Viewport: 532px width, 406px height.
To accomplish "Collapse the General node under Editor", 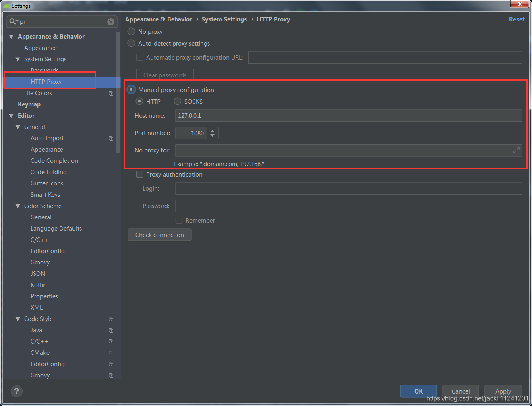I will (18, 127).
